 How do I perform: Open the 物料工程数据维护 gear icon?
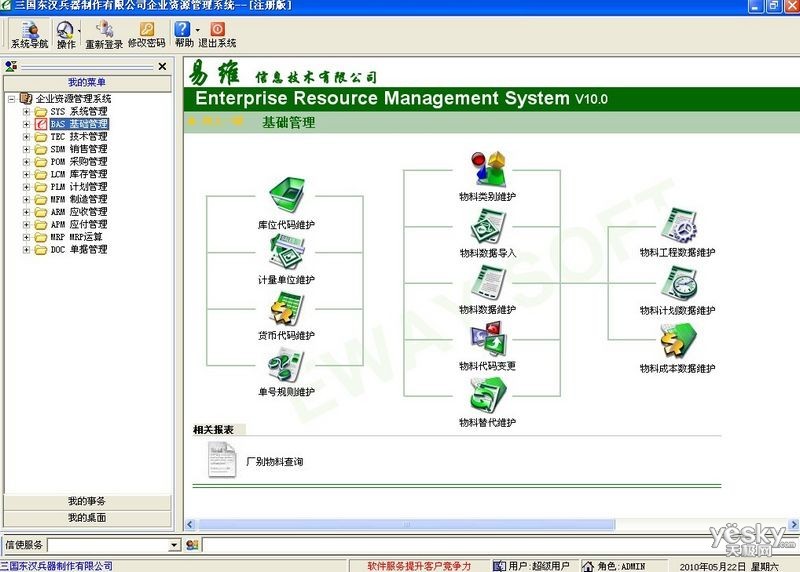pyautogui.click(x=679, y=225)
